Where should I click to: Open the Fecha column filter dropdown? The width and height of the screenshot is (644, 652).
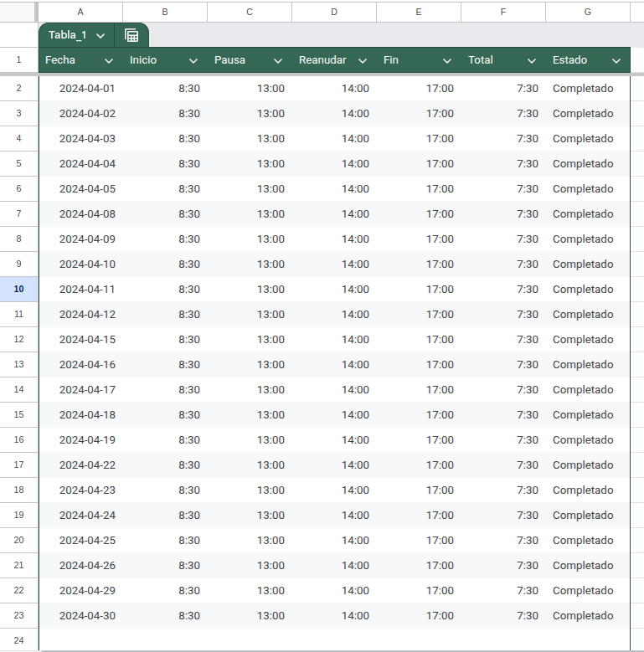click(109, 60)
